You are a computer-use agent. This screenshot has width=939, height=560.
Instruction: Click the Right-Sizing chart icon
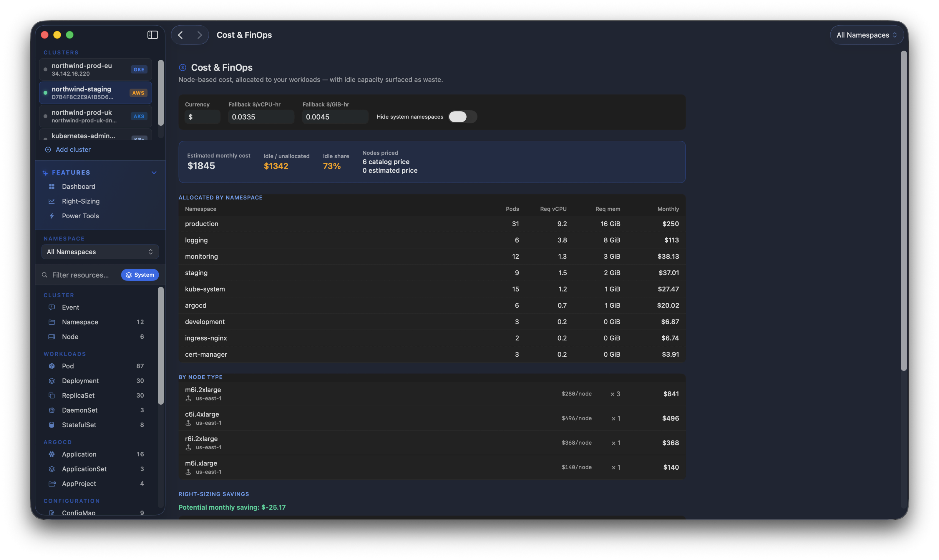52,201
